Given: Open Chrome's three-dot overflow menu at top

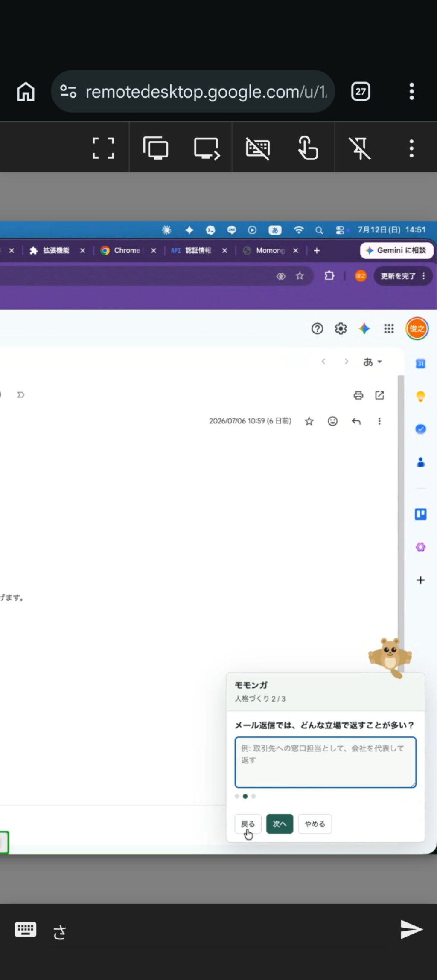Looking at the screenshot, I should coord(411,91).
